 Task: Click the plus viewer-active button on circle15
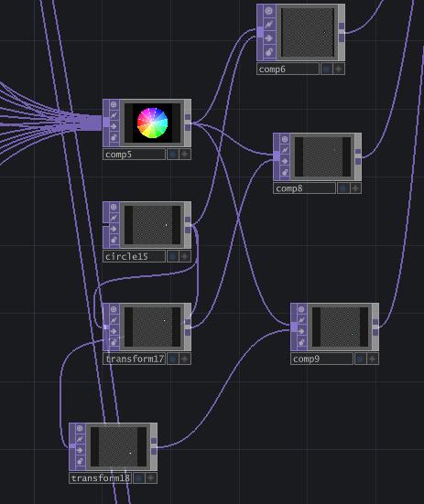click(x=185, y=256)
